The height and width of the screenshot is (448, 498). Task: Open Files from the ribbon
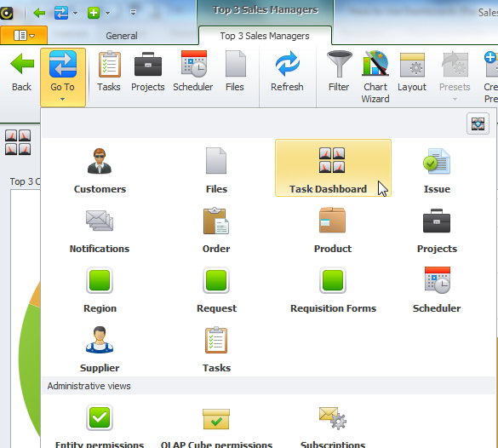235,72
